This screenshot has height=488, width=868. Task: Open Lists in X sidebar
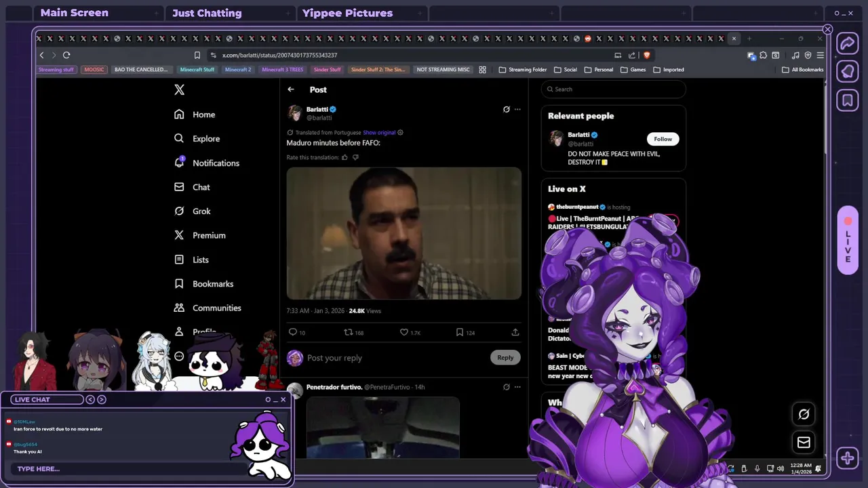[191, 260]
